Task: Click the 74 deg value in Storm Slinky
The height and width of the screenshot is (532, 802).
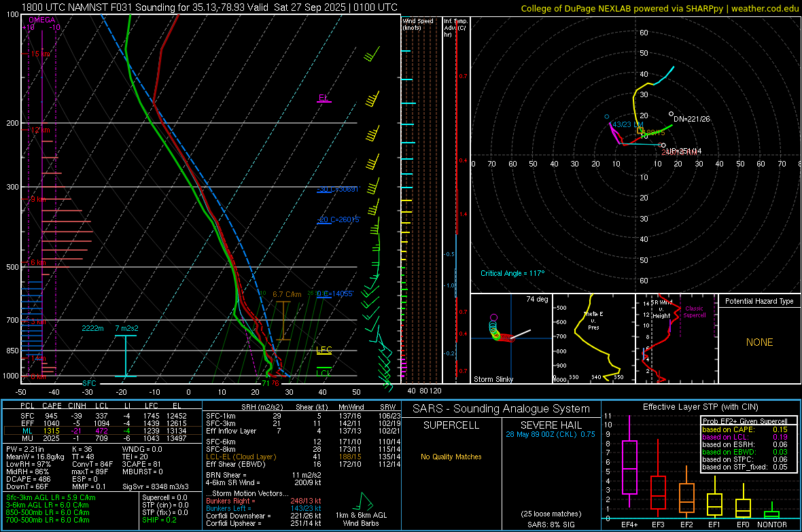Action: (x=537, y=299)
